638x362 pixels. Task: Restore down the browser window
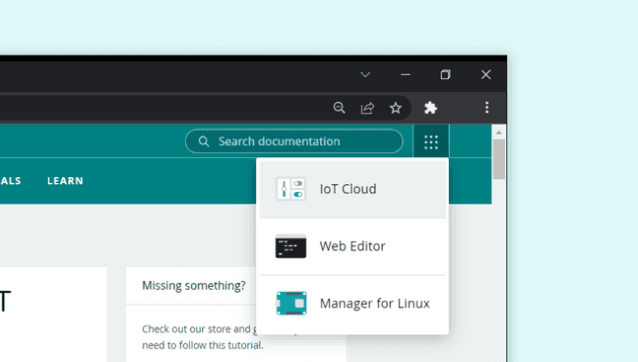[446, 74]
